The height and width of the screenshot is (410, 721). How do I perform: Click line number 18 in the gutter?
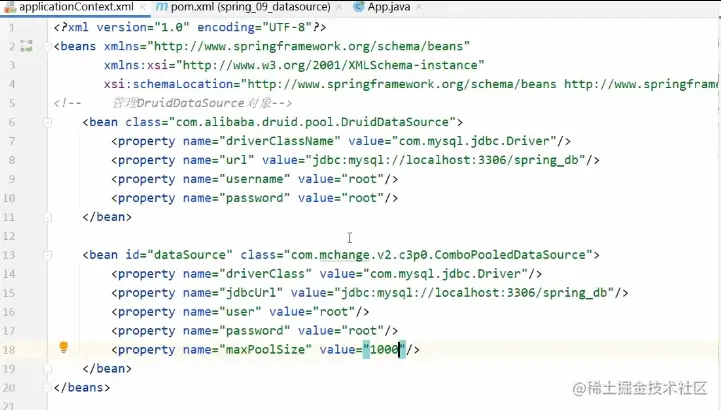pos(9,350)
